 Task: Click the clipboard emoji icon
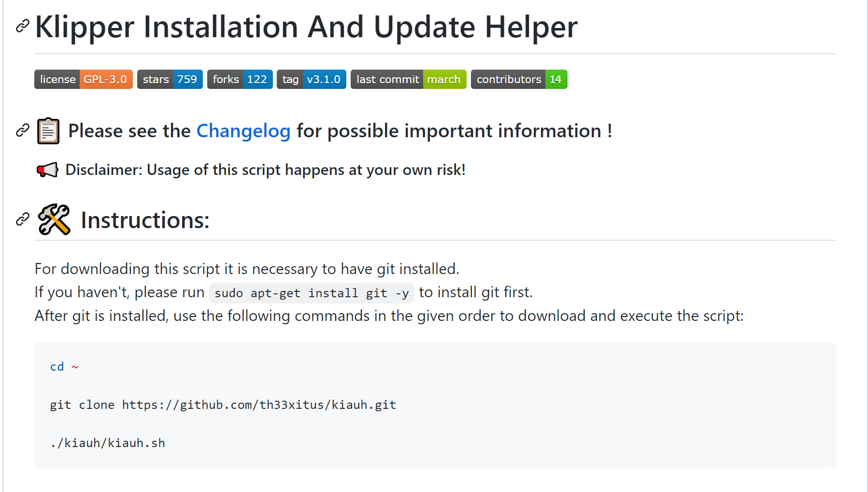[x=48, y=131]
